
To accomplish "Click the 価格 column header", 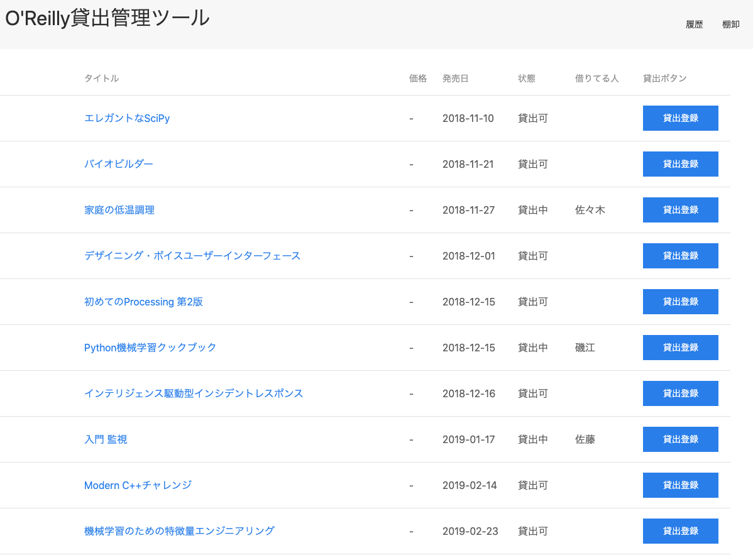I will 418,79.
